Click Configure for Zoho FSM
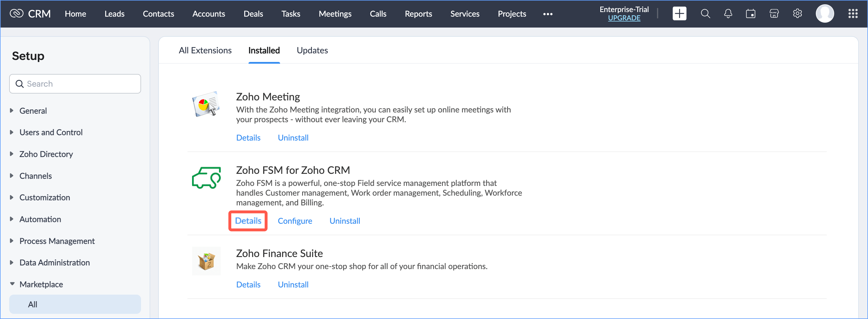868x319 pixels. click(294, 221)
